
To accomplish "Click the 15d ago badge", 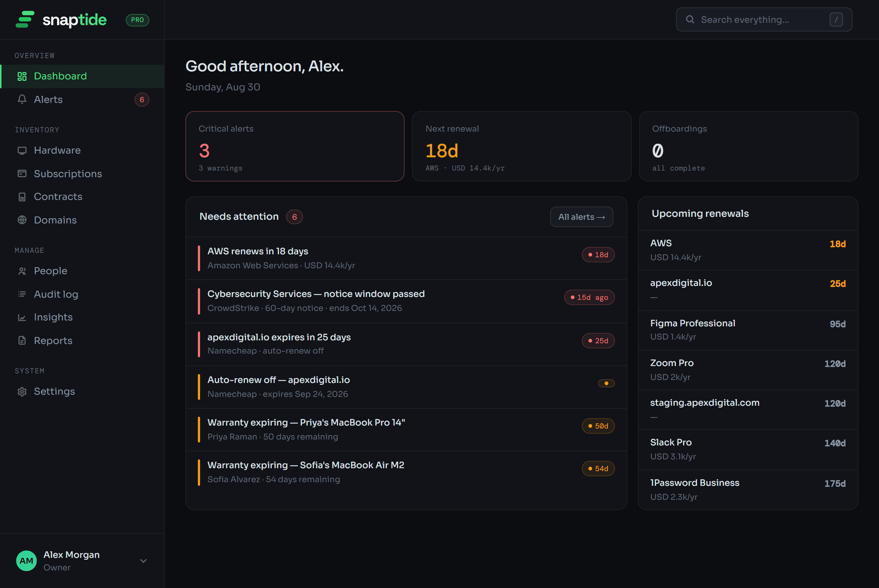I will tap(589, 298).
